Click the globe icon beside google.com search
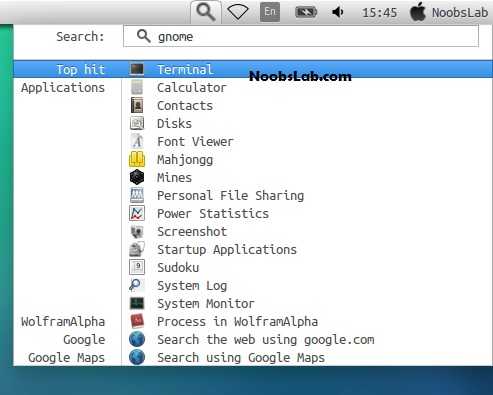493x395 pixels. 137,339
